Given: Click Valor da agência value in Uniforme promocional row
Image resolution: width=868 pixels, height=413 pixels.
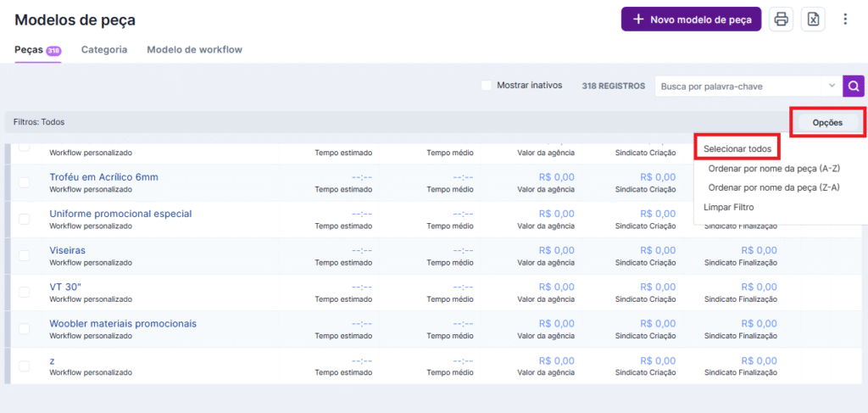Looking at the screenshot, I should (x=556, y=214).
